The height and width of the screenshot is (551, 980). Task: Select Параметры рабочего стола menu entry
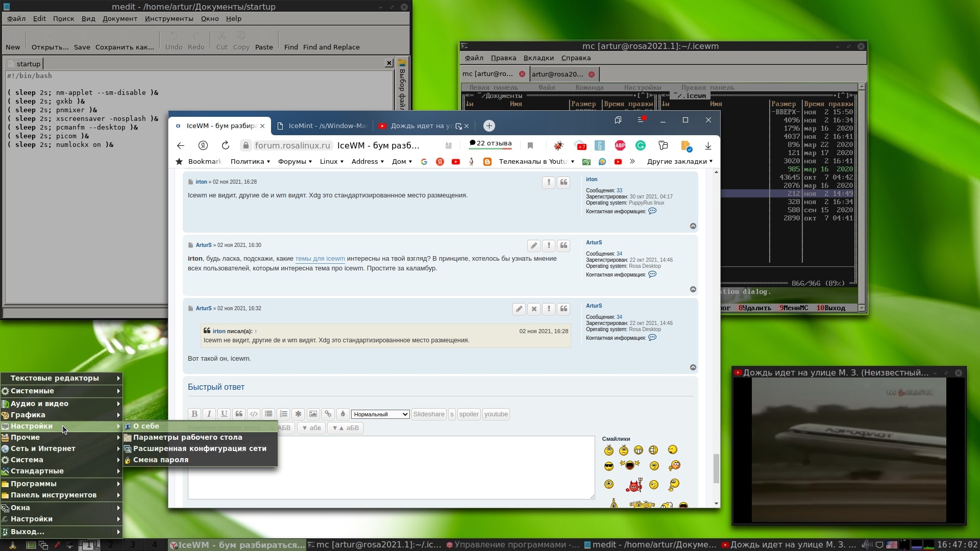[x=187, y=437]
